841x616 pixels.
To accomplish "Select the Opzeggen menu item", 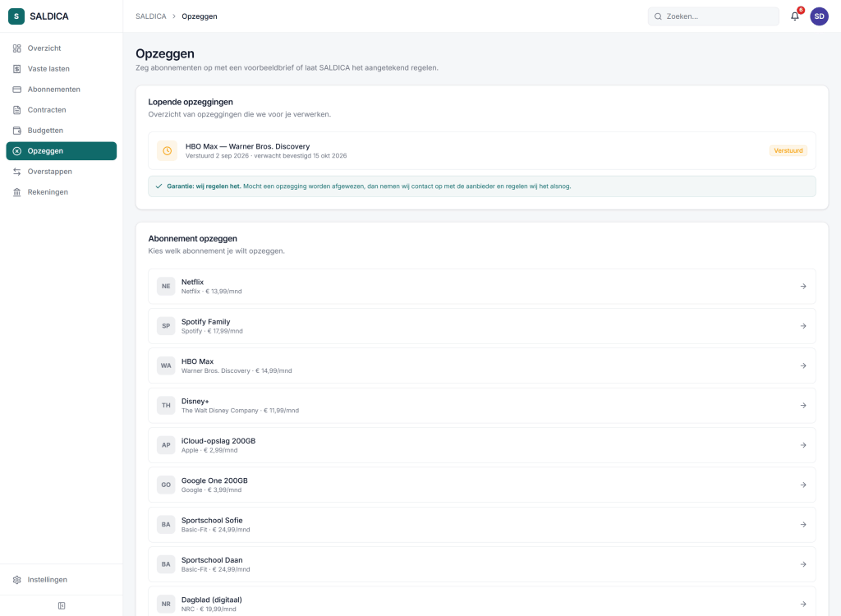I will tap(61, 151).
